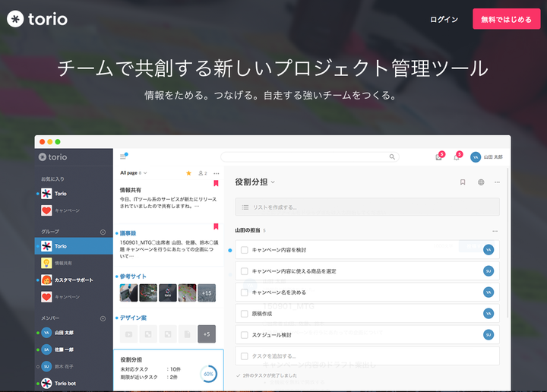Select member 鈴木 花子 in sidebar

[57, 366]
